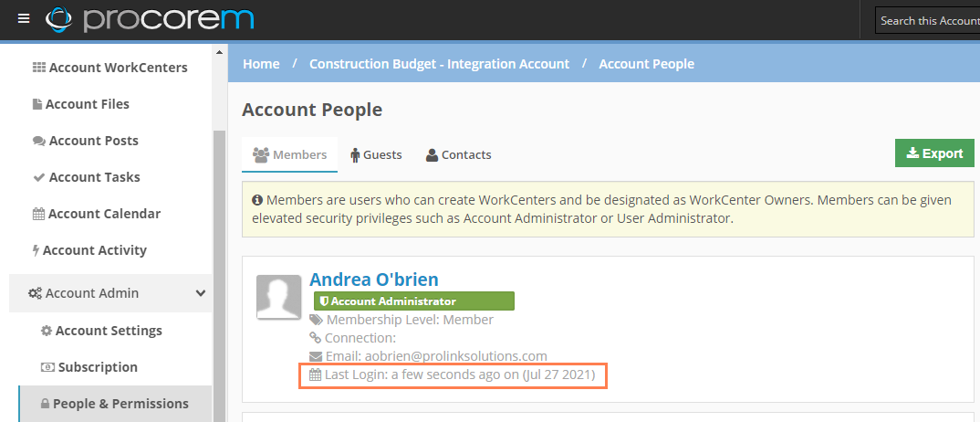Click the Guests person icon
The height and width of the screenshot is (422, 980).
pyautogui.click(x=355, y=154)
